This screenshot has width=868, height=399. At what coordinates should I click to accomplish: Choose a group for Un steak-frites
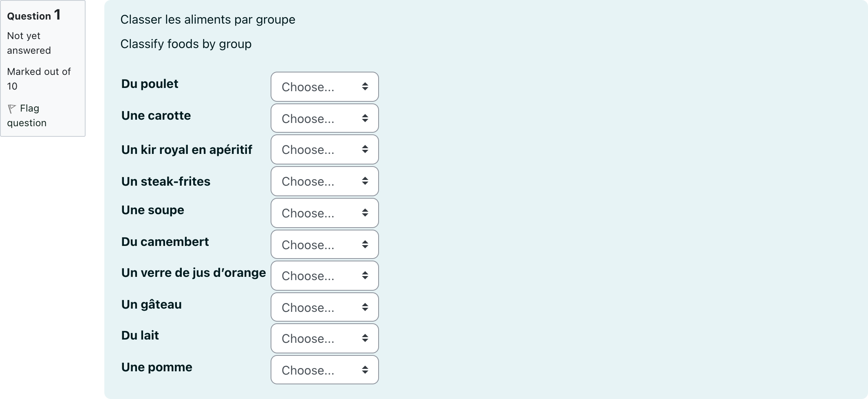[x=325, y=181]
